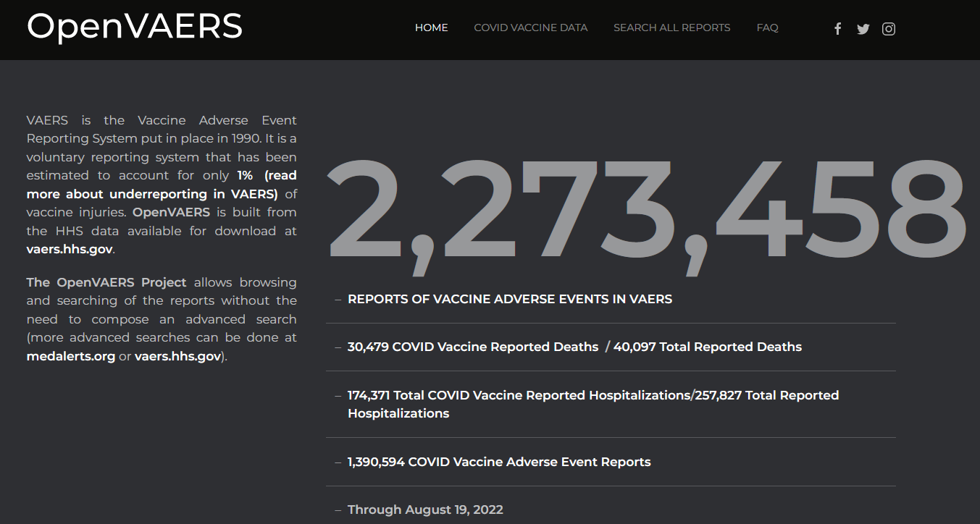This screenshot has height=524, width=980.
Task: Select Reports of Vaccine Adverse Events line
Action: (509, 299)
